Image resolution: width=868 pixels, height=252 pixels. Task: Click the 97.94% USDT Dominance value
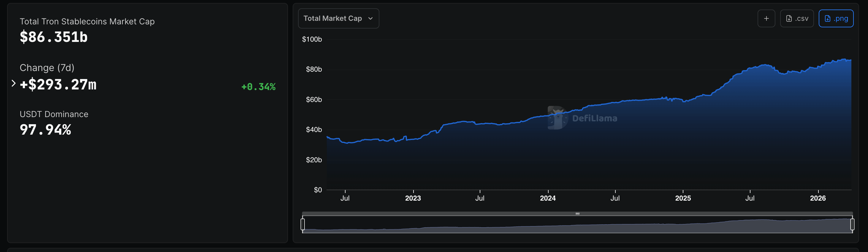[45, 130]
